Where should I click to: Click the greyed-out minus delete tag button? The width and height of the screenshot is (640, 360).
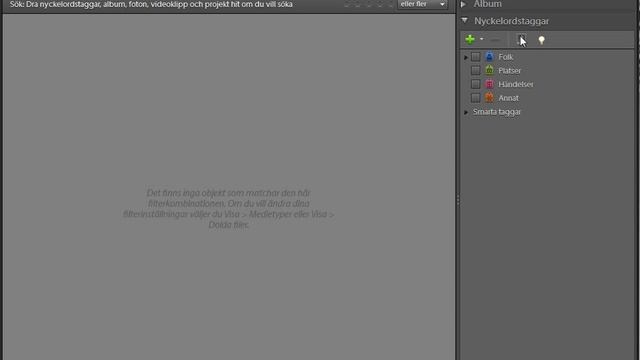pyautogui.click(x=495, y=40)
